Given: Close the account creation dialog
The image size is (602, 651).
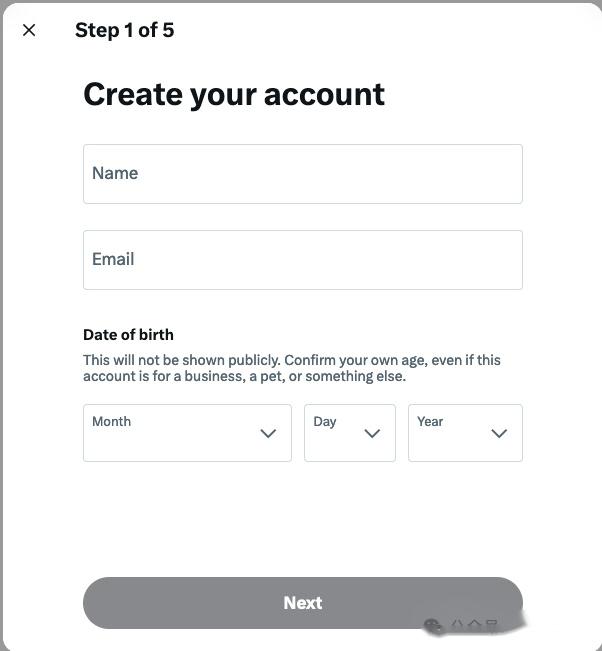Looking at the screenshot, I should [x=29, y=30].
